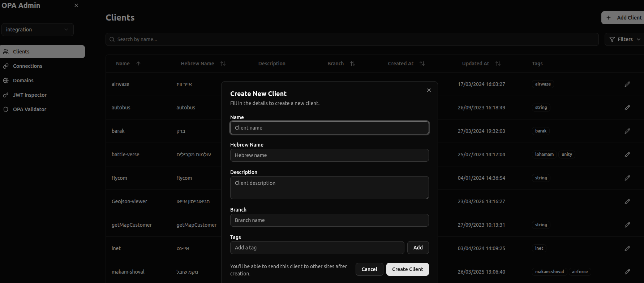
Task: Click the makam-shoval tag badge
Action: pos(549,272)
